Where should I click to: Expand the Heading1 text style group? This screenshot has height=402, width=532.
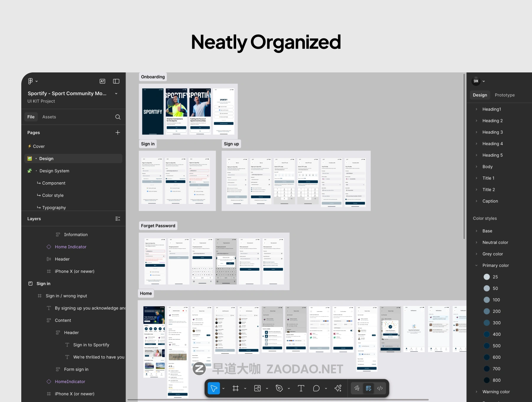[x=476, y=109]
